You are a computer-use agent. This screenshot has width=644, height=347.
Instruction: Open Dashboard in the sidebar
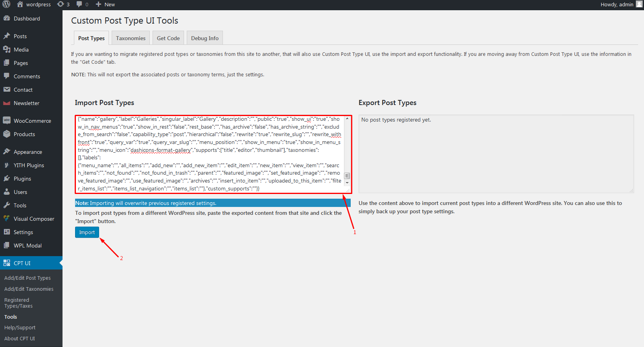[x=27, y=18]
